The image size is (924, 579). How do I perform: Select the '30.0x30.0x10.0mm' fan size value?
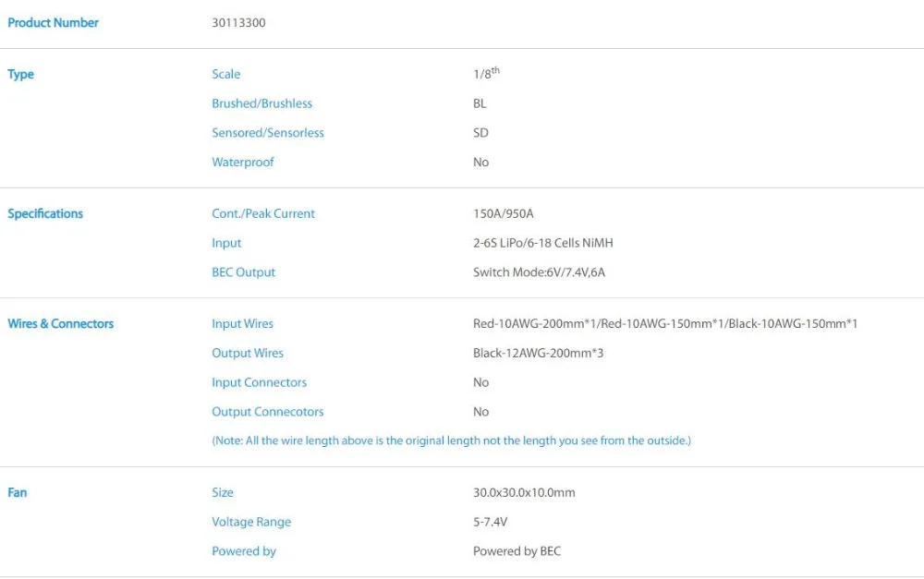click(x=525, y=493)
